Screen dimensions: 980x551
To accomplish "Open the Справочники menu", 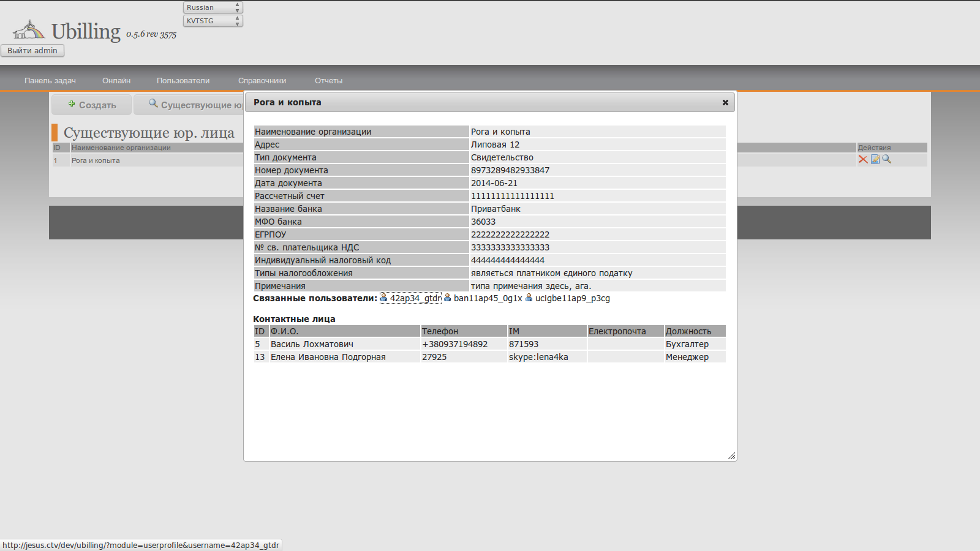I will click(x=262, y=81).
